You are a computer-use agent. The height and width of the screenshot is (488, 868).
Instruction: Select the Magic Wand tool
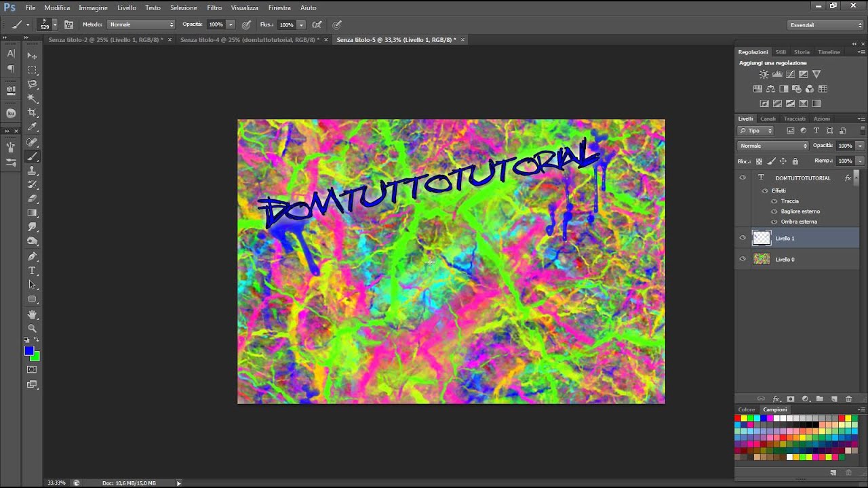(x=32, y=98)
